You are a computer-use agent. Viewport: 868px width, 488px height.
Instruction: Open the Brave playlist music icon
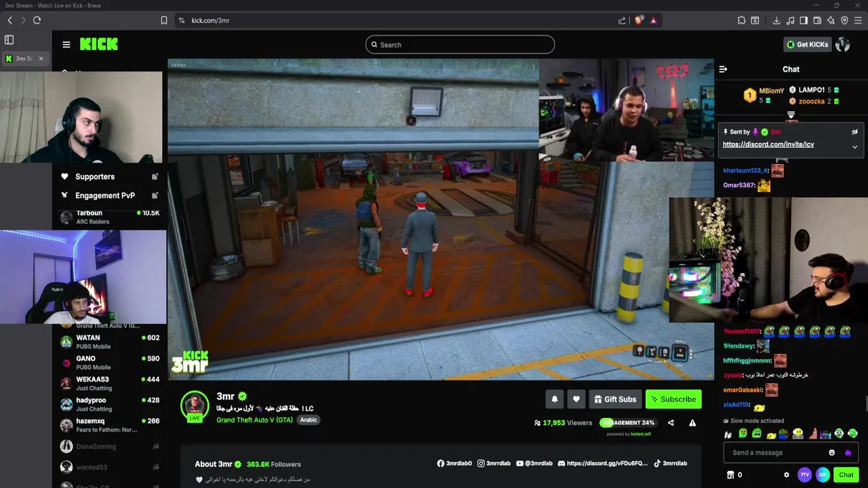(x=790, y=20)
